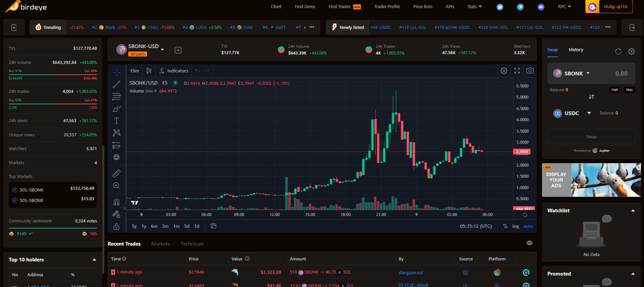Screen dimensions: 644x287
Task: Open the SBONK token selector dropdown
Action: tap(572, 73)
